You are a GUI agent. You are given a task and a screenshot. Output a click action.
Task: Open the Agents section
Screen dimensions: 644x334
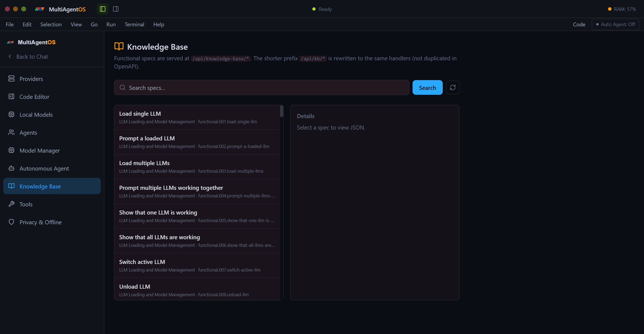pos(52,133)
